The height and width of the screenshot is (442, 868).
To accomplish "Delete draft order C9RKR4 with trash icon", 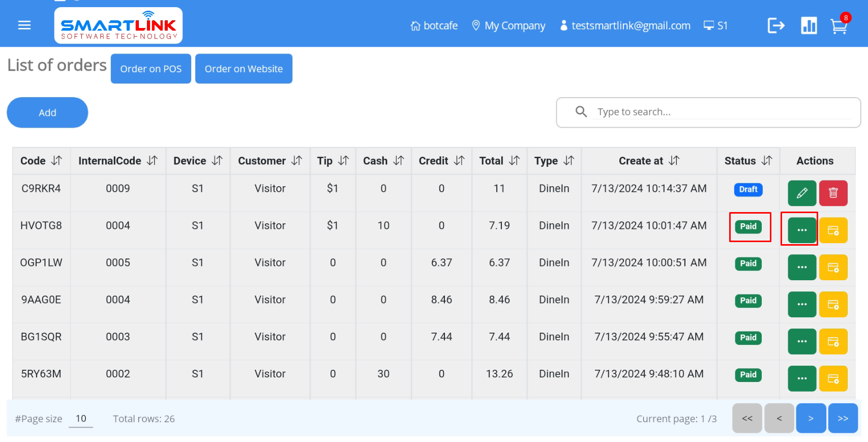I will point(833,193).
